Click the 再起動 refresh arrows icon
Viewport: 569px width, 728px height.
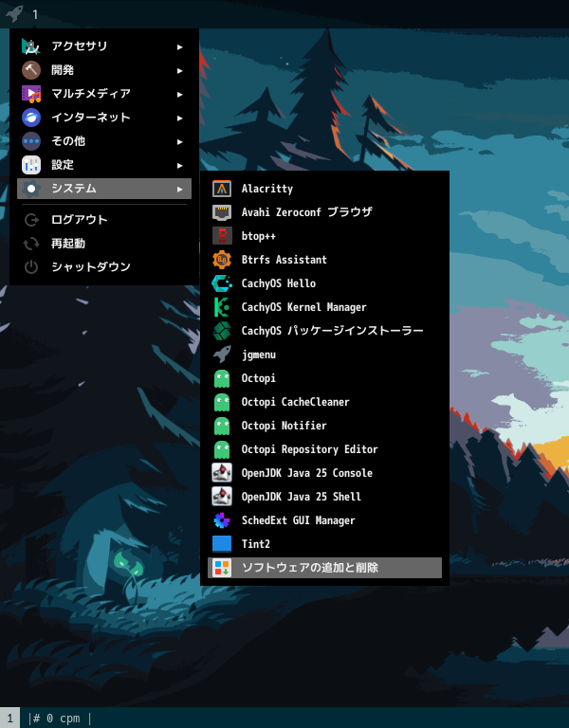click(31, 244)
